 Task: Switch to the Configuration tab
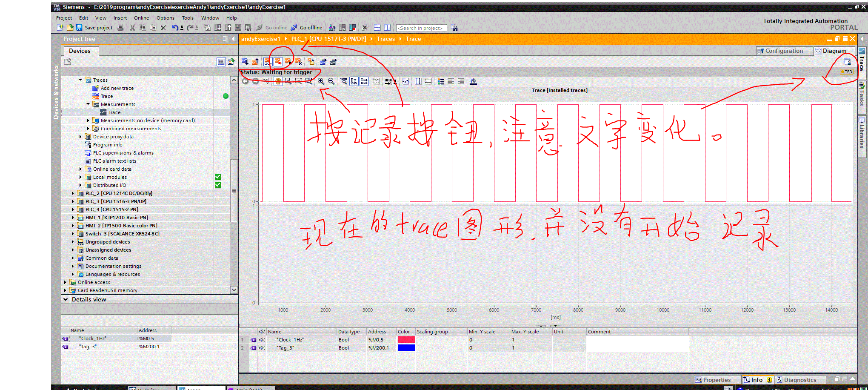pos(785,51)
